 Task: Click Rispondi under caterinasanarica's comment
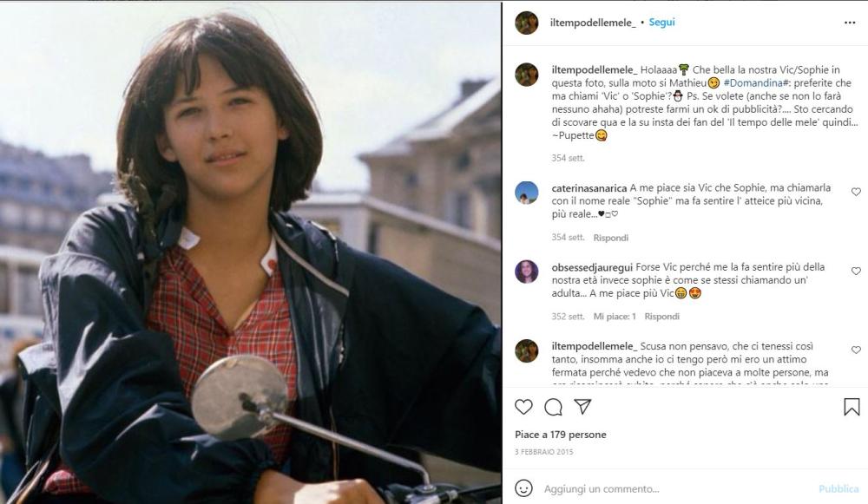(x=610, y=238)
